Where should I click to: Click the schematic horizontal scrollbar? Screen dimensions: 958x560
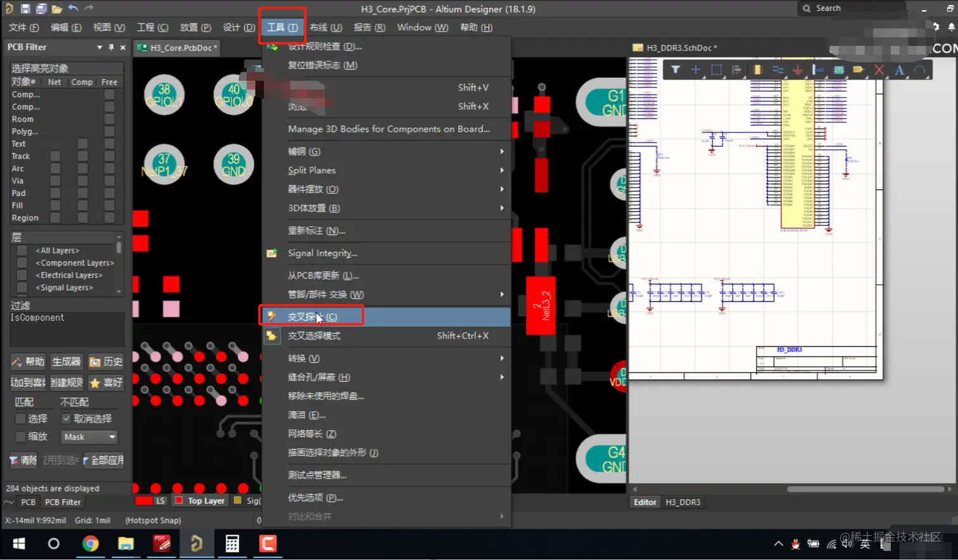(865, 489)
